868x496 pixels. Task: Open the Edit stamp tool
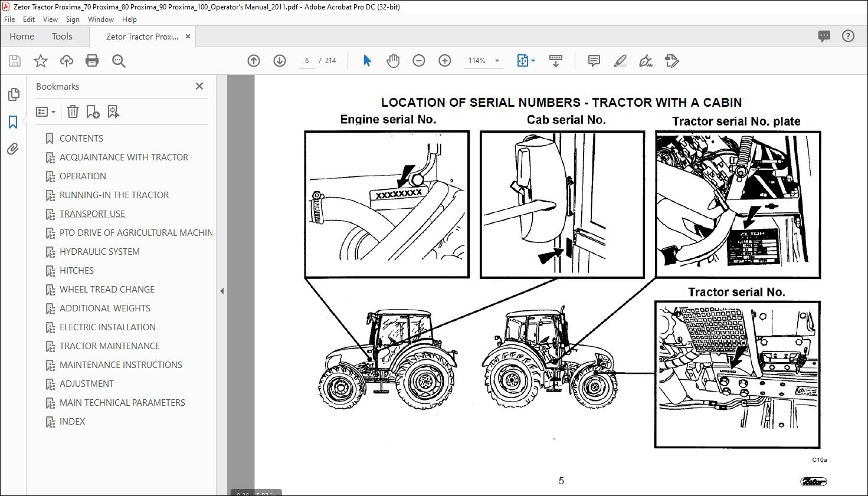672,61
